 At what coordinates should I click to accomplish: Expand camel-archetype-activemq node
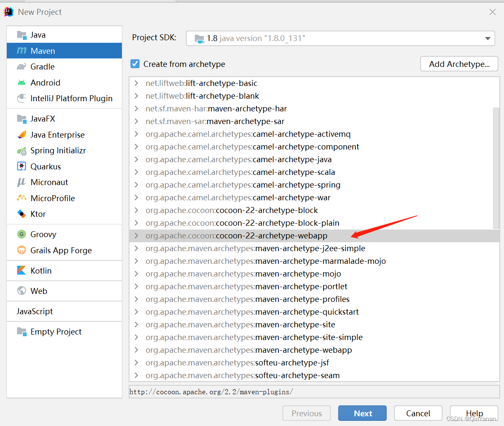[x=137, y=134]
